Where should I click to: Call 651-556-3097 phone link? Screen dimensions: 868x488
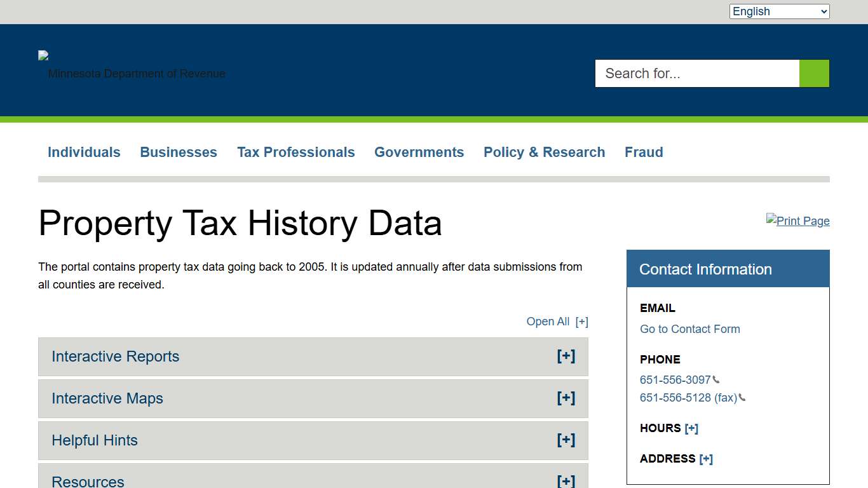point(675,379)
